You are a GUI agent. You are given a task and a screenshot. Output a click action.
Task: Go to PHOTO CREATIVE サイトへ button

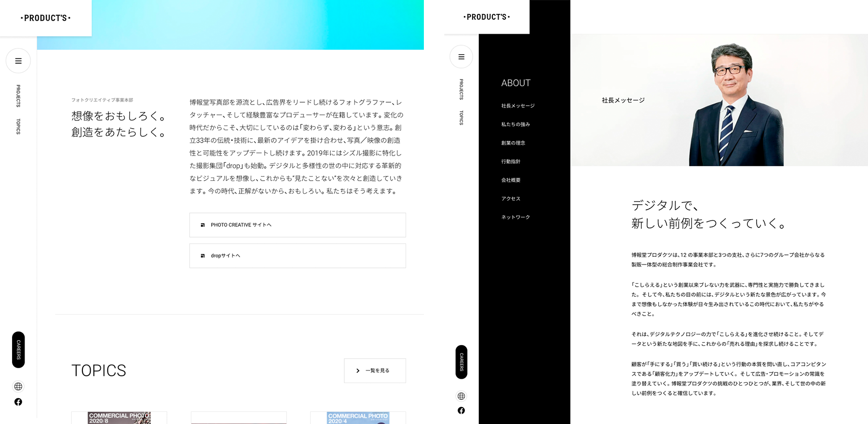tap(298, 225)
